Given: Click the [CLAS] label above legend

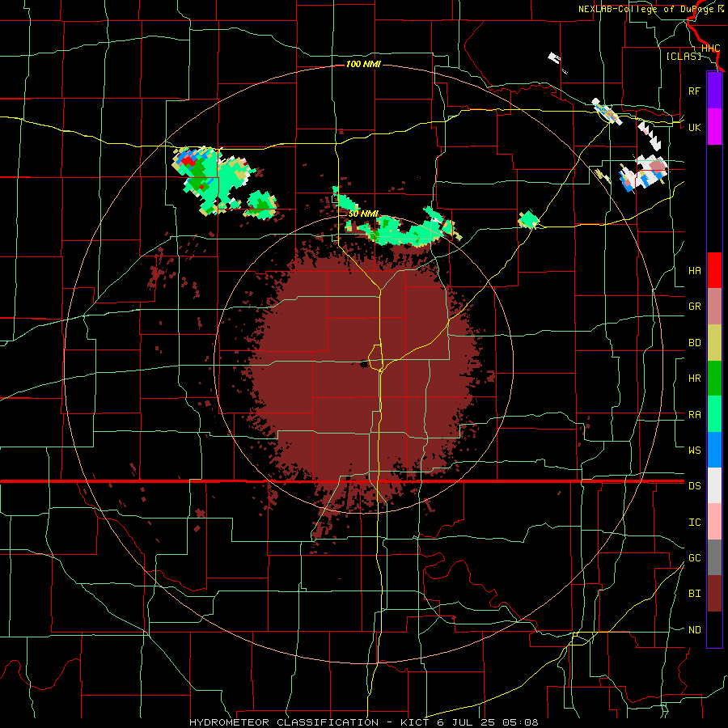Looking at the screenshot, I should (684, 56).
